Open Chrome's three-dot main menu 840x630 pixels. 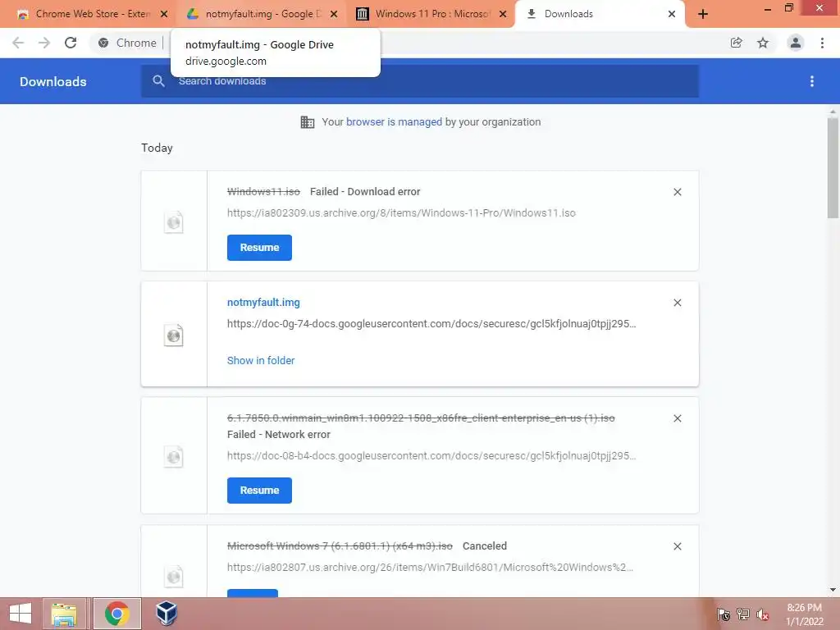click(x=822, y=43)
